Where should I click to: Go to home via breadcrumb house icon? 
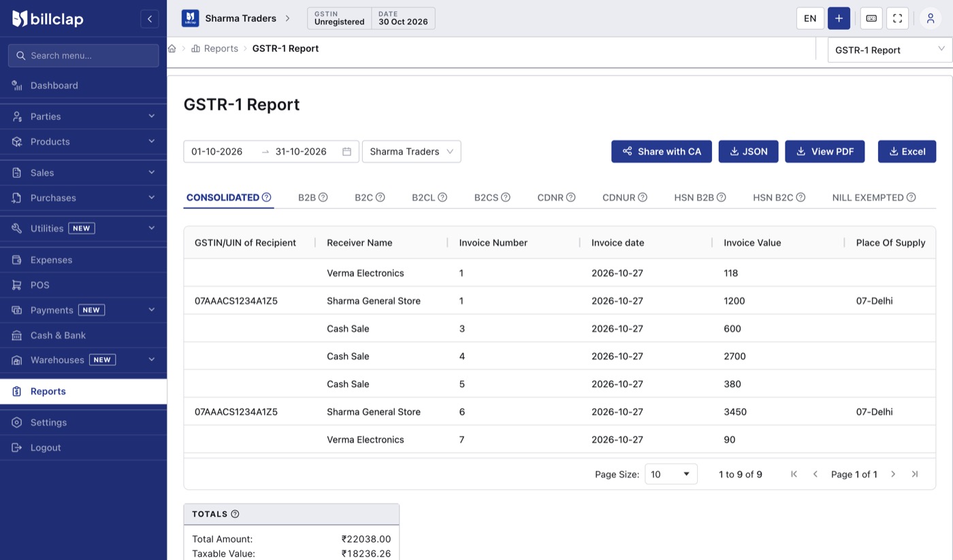(172, 48)
